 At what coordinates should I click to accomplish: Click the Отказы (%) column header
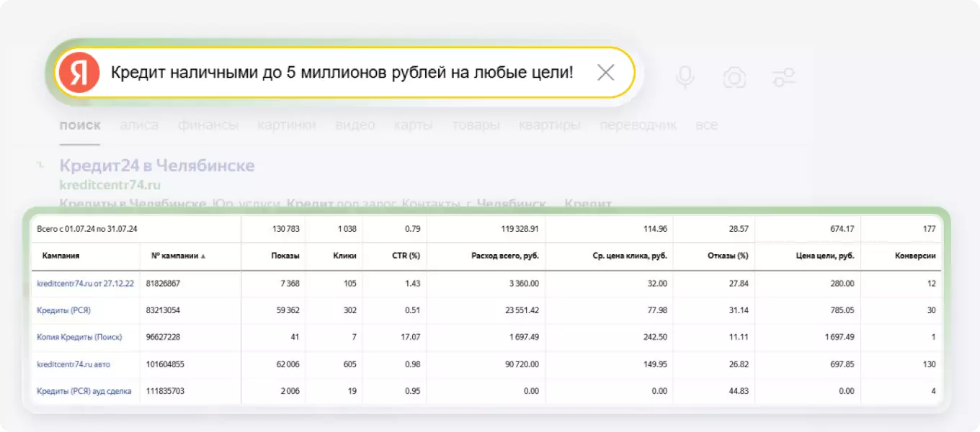pyautogui.click(x=729, y=256)
